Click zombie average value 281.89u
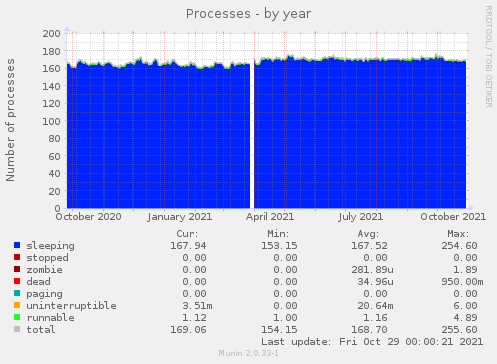This screenshot has width=497, height=364. point(372,270)
